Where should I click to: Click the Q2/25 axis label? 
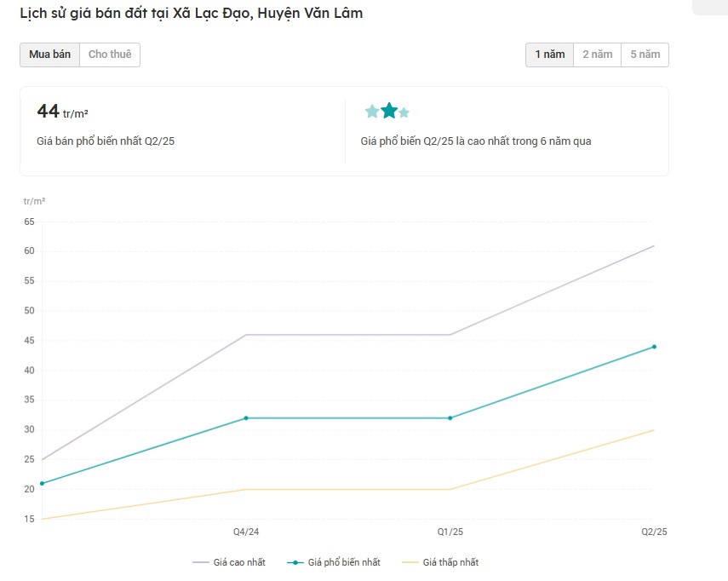[x=654, y=532]
